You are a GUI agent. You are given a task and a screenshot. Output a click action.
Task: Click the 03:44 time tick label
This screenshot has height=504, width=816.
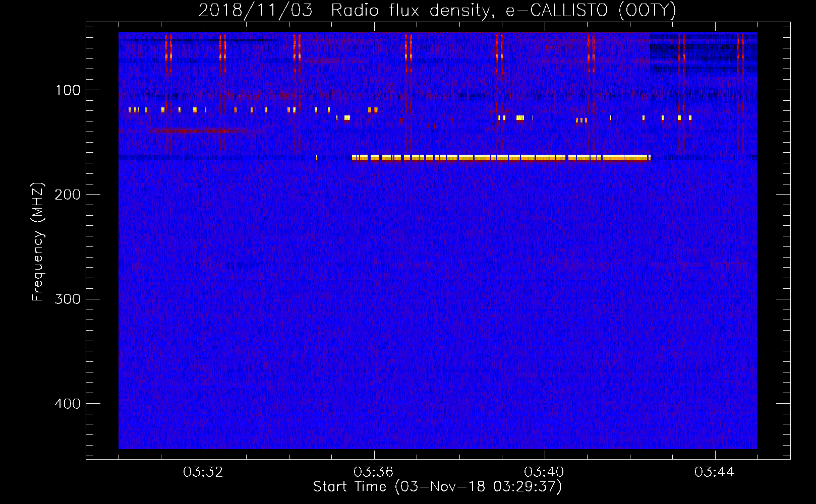(x=715, y=472)
